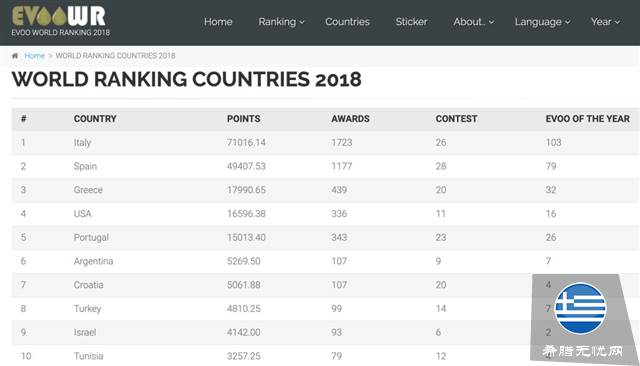
Task: Click the COUNTRY column header
Action: click(95, 119)
